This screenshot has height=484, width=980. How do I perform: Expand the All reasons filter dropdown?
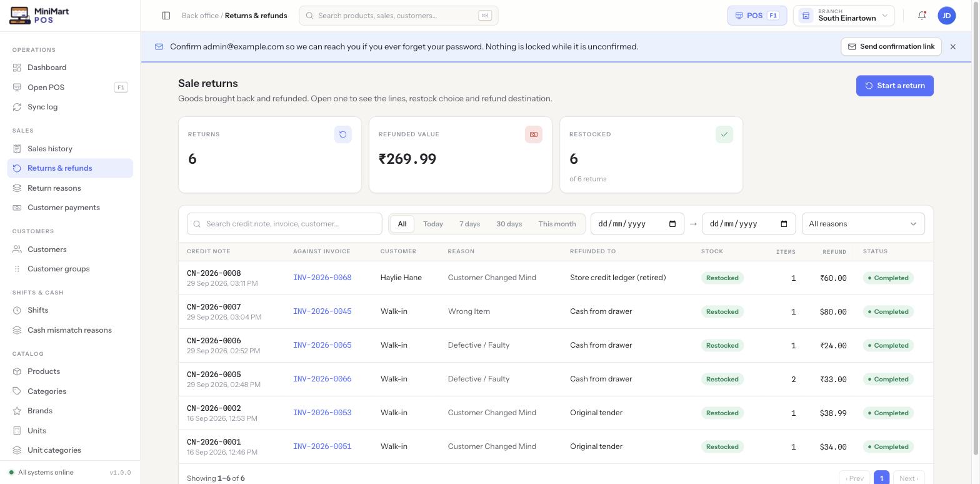pyautogui.click(x=863, y=224)
